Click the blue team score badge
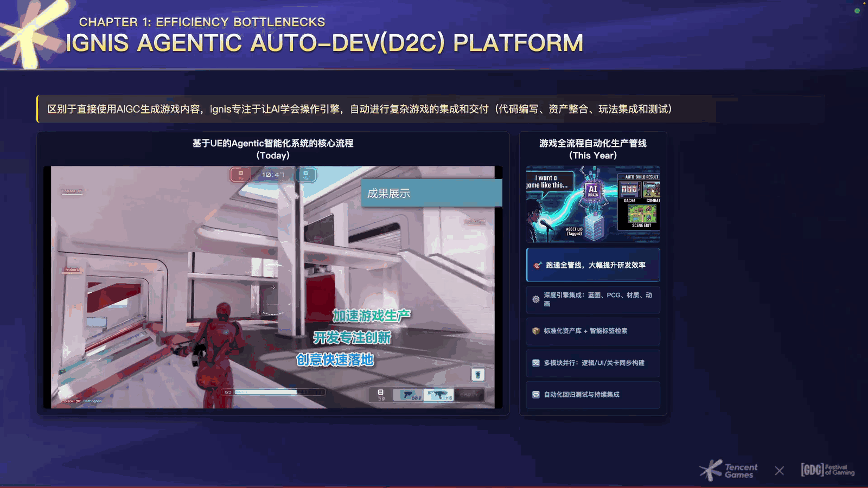This screenshot has height=488, width=868. 305,175
